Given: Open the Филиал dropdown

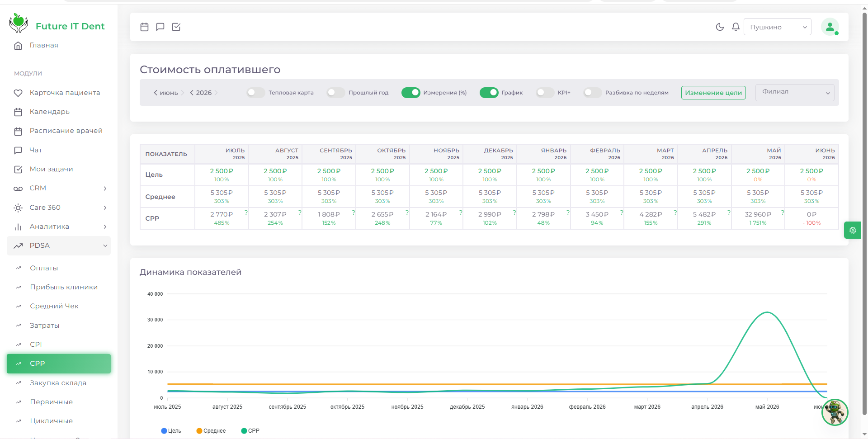Looking at the screenshot, I should 795,92.
